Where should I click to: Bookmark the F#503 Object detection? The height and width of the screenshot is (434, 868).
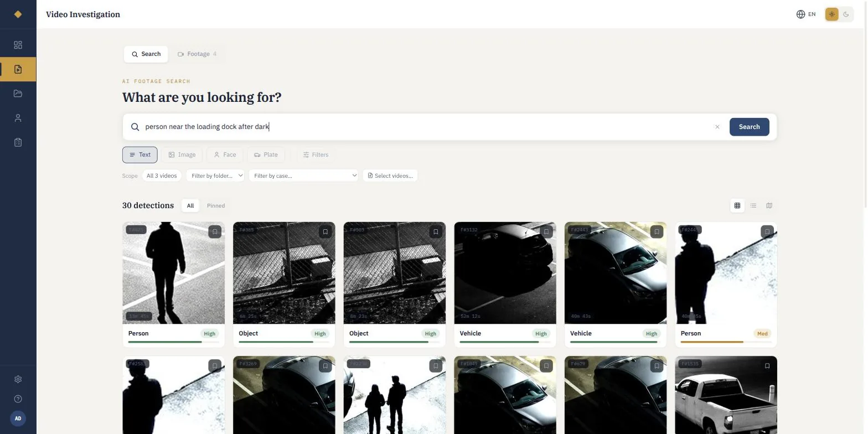[436, 232]
